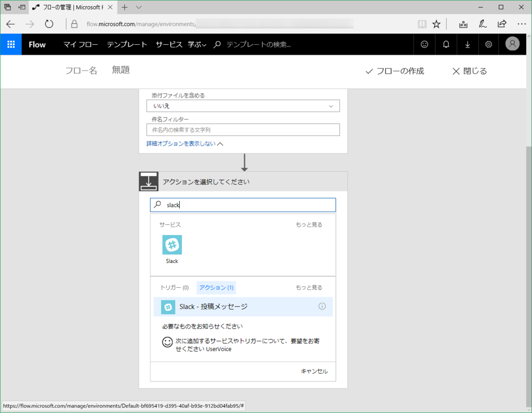Open notifications bell icon

[446, 45]
